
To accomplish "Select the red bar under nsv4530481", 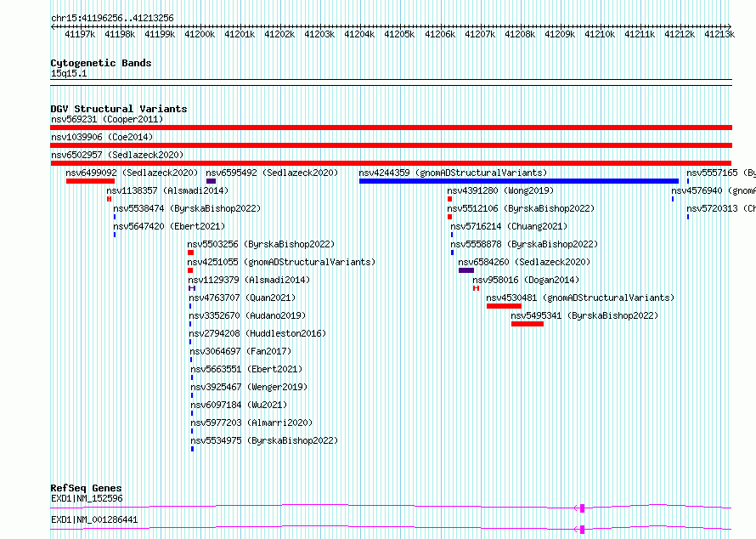I will (x=504, y=306).
